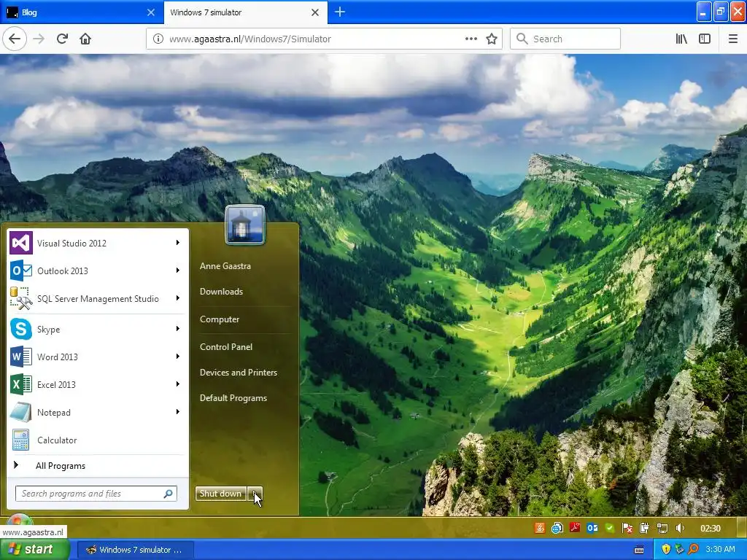The width and height of the screenshot is (747, 560).
Task: Open Devices and Printers
Action: point(239,373)
